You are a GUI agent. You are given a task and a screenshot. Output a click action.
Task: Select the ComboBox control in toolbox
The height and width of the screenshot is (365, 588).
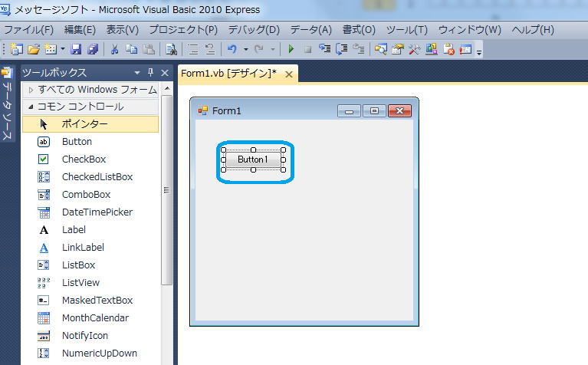(x=90, y=194)
